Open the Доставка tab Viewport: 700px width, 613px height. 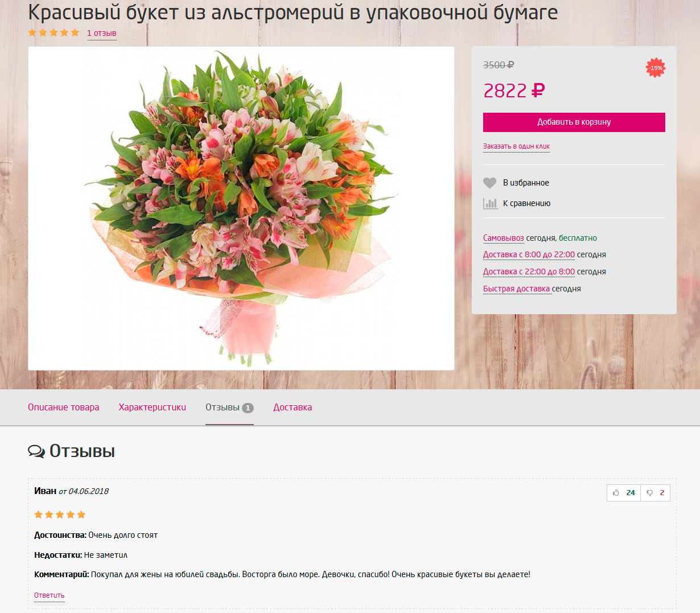tap(293, 408)
